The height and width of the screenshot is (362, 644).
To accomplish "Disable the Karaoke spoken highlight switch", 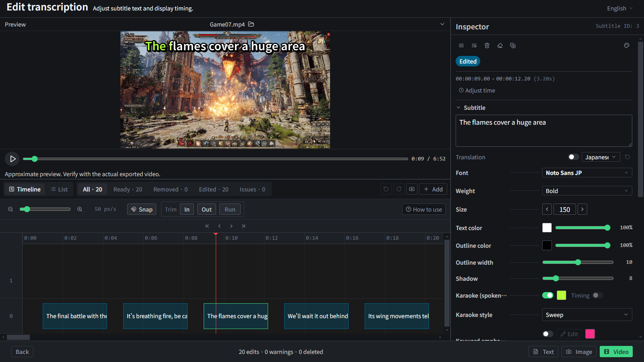I will (548, 295).
